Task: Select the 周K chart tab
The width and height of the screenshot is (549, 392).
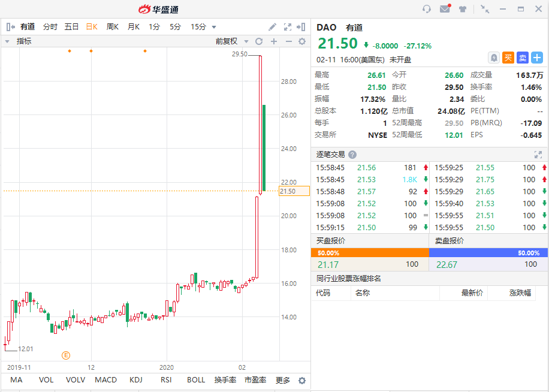Action: [113, 26]
